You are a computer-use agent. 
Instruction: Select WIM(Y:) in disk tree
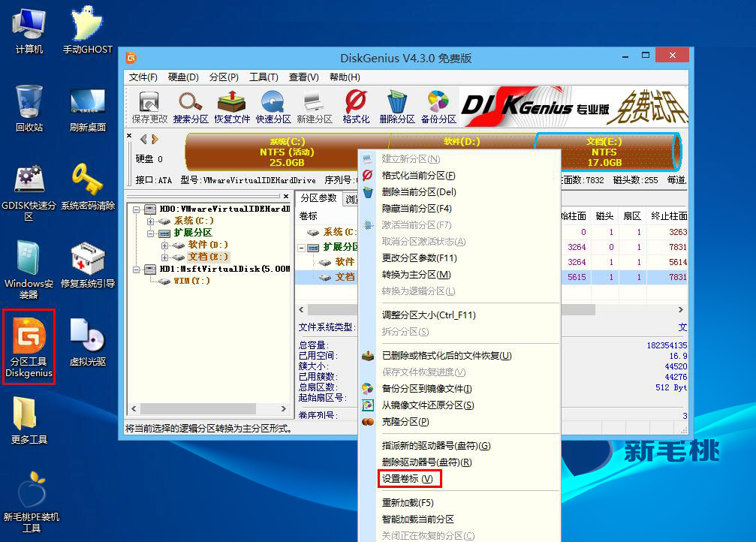tap(191, 281)
